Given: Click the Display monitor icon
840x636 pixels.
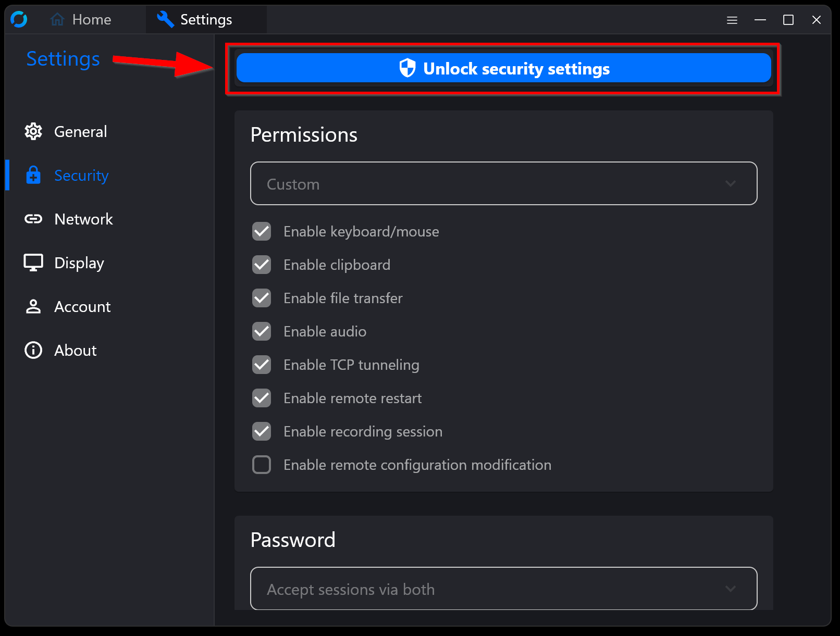Looking at the screenshot, I should point(33,263).
